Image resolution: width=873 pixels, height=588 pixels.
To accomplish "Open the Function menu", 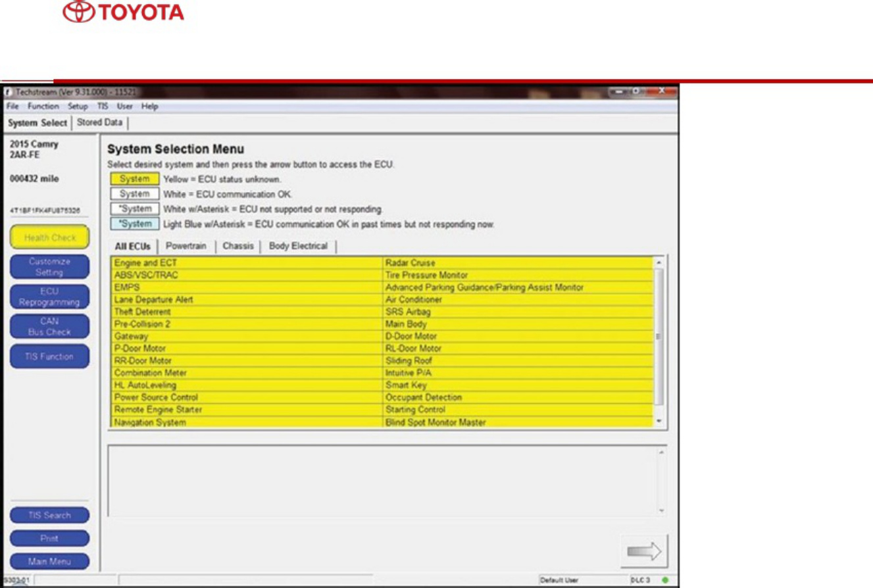I will [x=43, y=106].
